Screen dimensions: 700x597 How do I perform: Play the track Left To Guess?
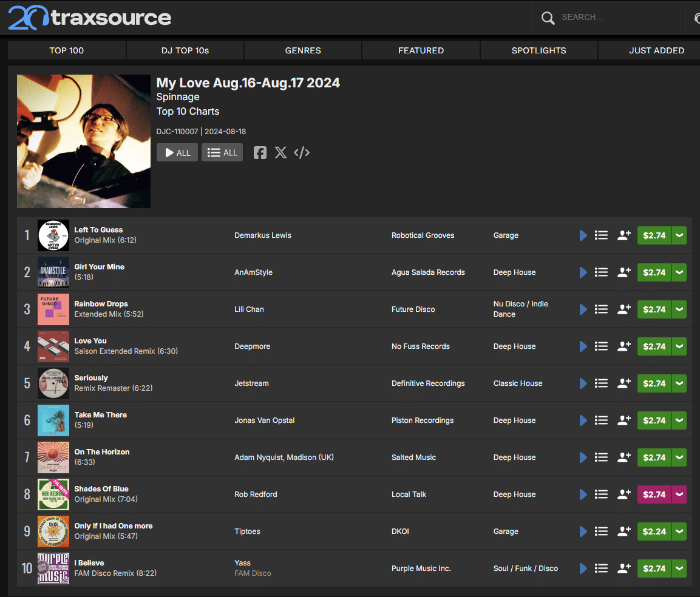[583, 235]
